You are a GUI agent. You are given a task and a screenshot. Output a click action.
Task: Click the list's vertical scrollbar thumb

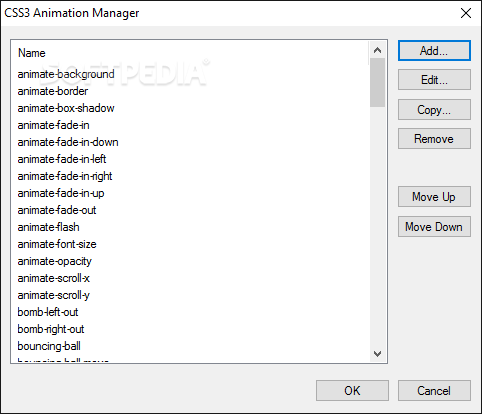coord(377,83)
